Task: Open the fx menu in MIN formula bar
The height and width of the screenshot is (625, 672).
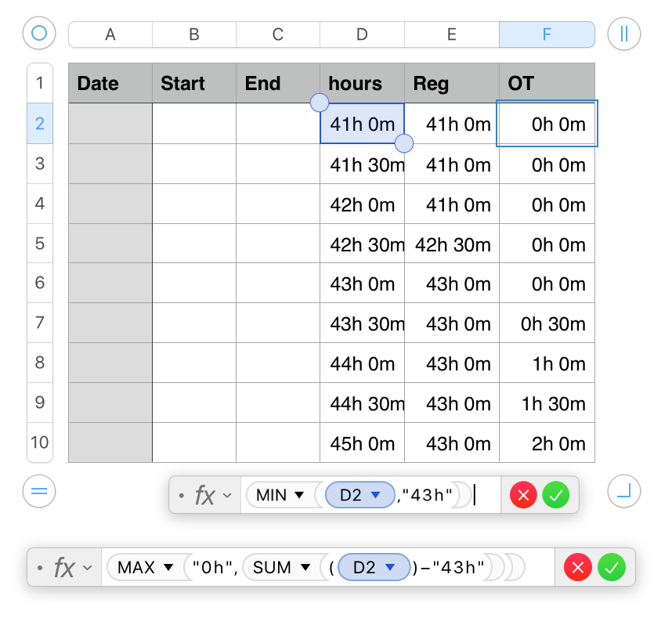Action: point(213,495)
